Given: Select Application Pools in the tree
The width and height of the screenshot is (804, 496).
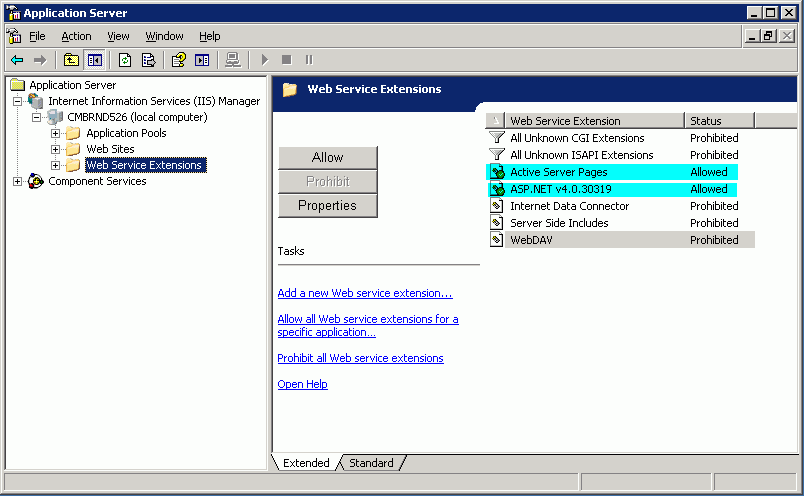Looking at the screenshot, I should pyautogui.click(x=126, y=133).
